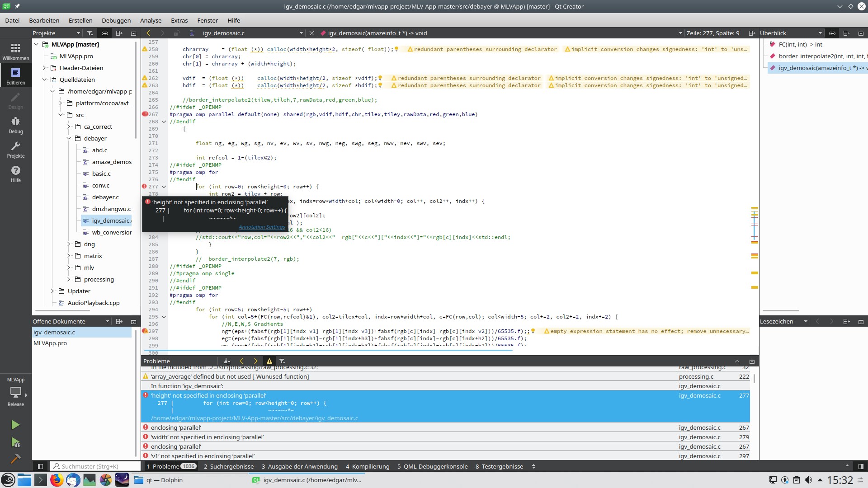The height and width of the screenshot is (488, 868).
Task: Expand the dng folder
Action: 69,244
